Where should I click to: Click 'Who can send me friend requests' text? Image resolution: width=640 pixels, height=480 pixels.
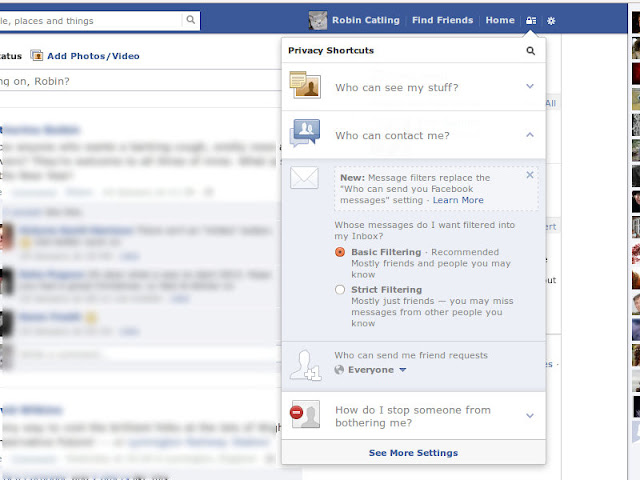pos(411,355)
